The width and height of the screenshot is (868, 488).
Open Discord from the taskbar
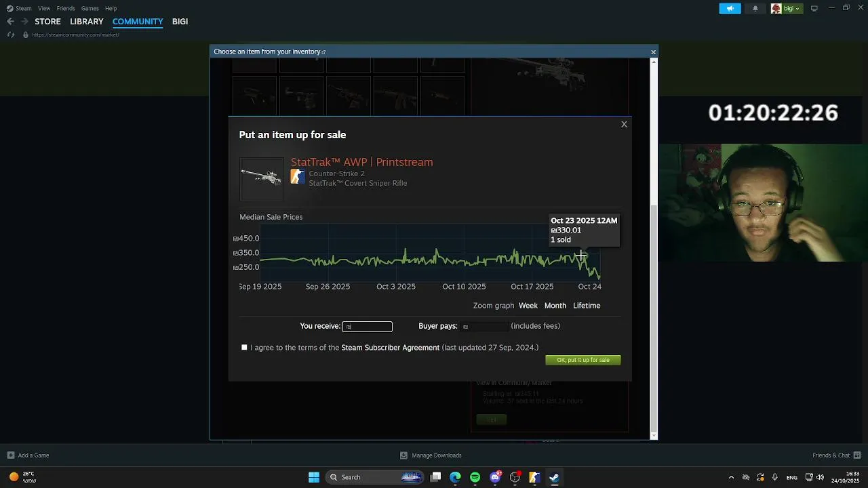495,477
